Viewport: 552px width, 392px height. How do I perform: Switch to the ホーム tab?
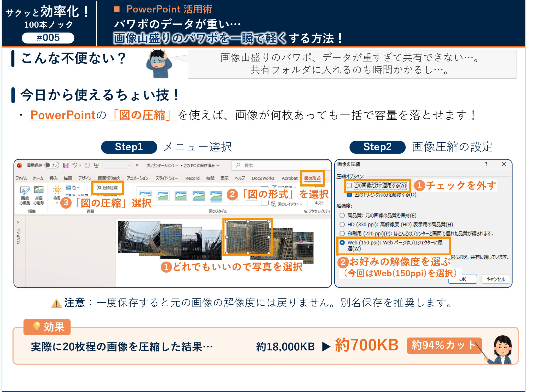38,178
